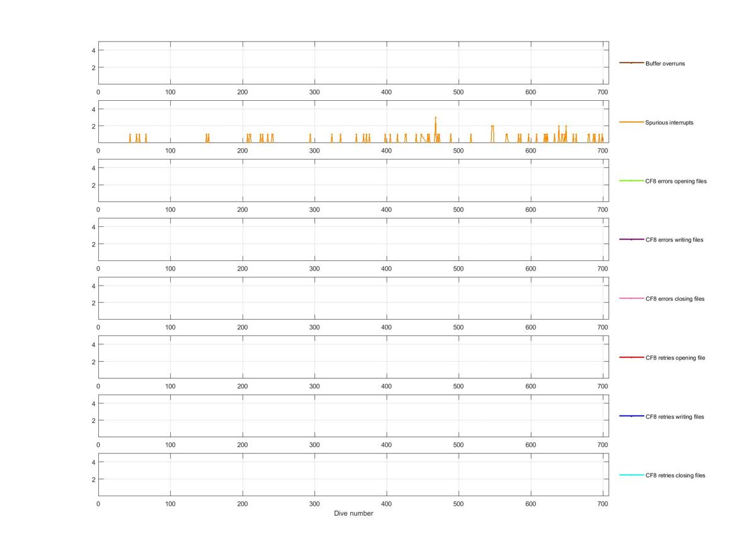This screenshot has height=558, width=756.
Task: Click the green line sample for CF8 errors opening files
Action: (x=631, y=180)
